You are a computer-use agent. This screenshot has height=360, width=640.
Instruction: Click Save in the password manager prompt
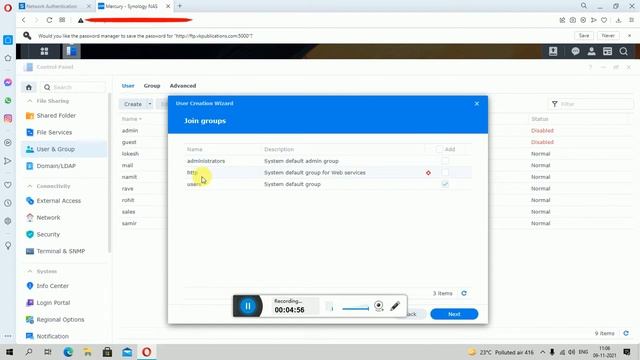(584, 36)
